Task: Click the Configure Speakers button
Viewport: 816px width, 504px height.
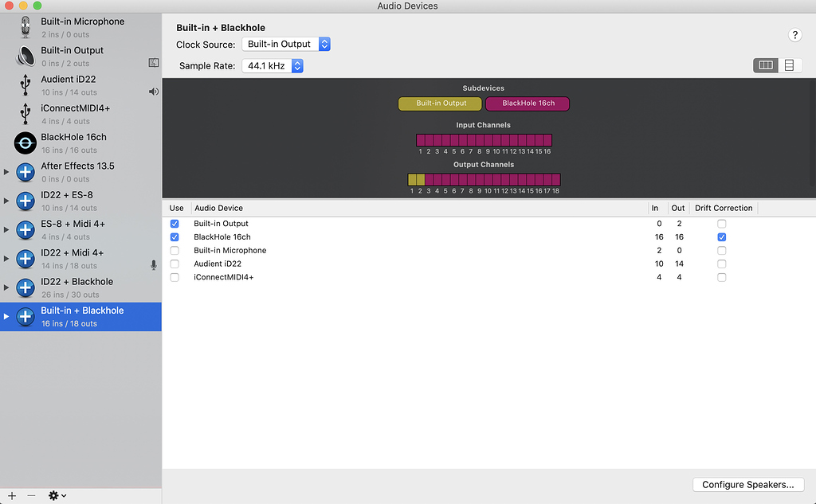Action: click(747, 484)
